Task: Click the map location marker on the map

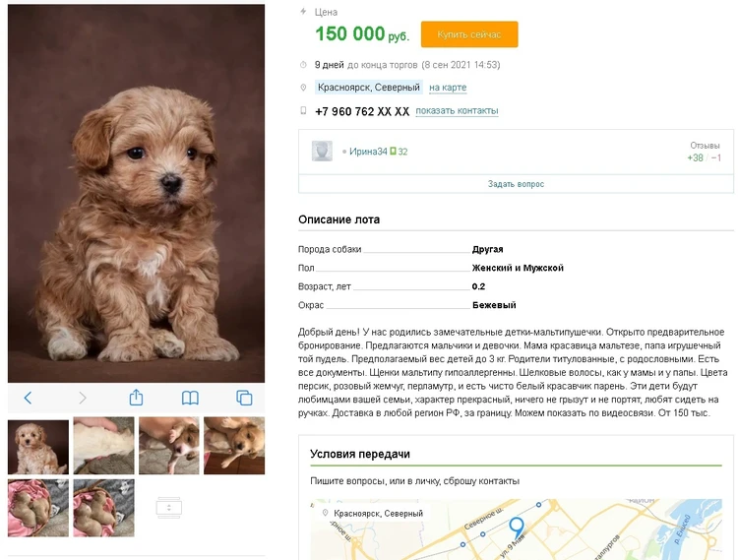Action: tap(516, 529)
